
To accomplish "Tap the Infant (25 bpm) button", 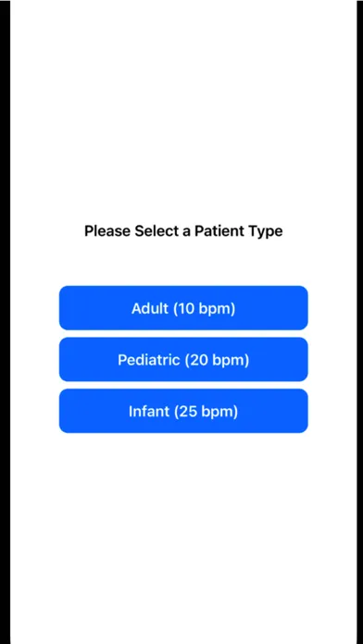I will point(183,411).
